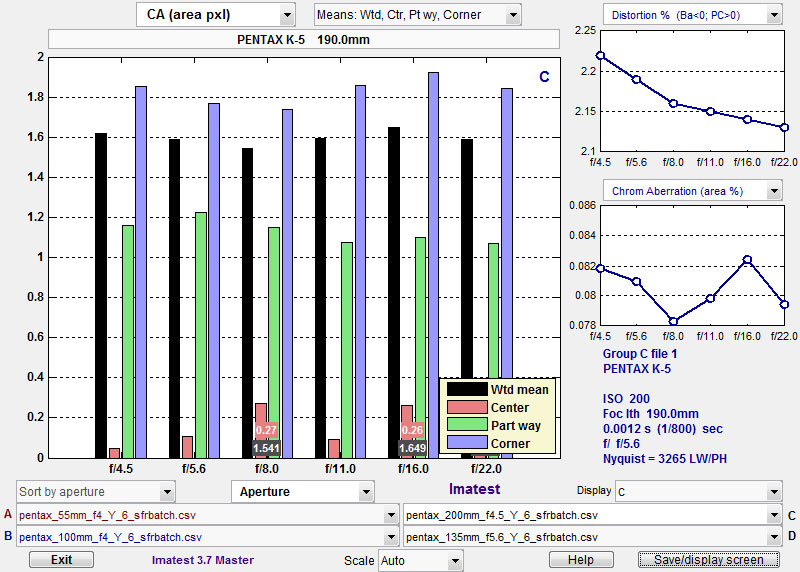The height and width of the screenshot is (572, 800).
Task: Click the red Center legend swatch
Action: (x=467, y=407)
